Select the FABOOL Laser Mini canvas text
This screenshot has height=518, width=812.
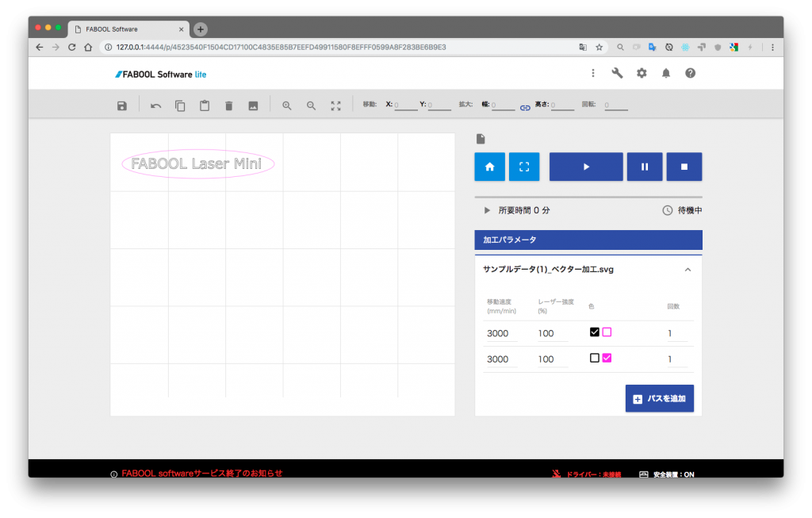(197, 163)
